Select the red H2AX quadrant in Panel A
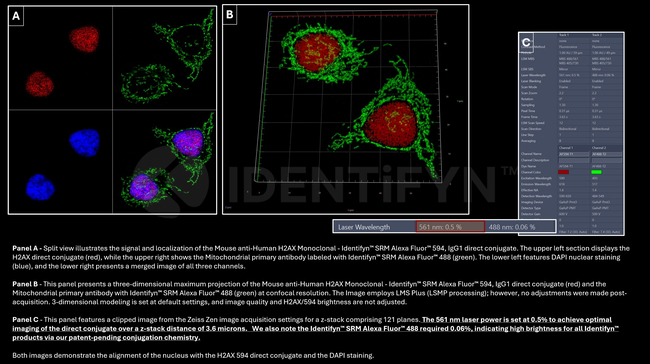The width and height of the screenshot is (650, 364). [61, 58]
